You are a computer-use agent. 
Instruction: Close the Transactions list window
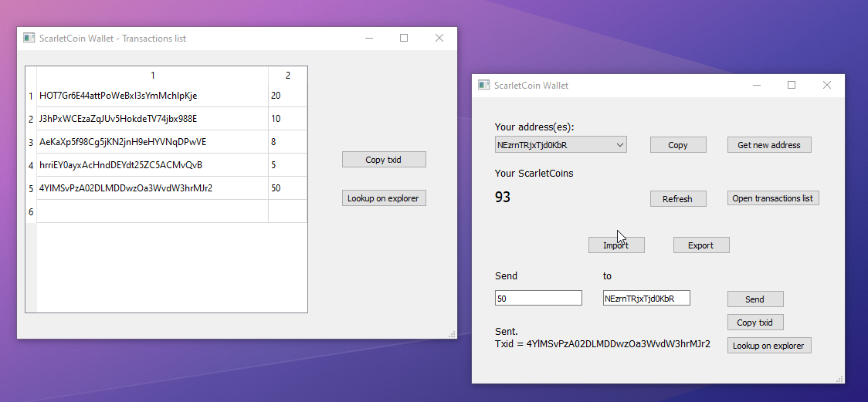pos(439,38)
